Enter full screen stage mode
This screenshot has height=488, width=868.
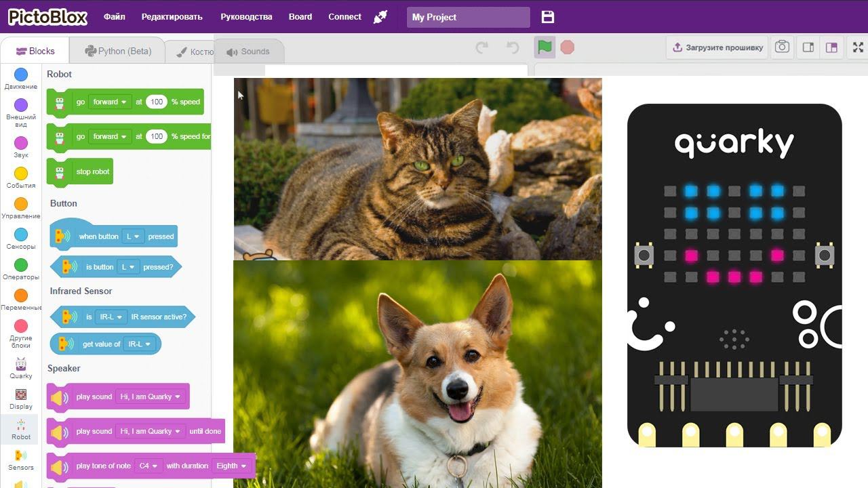(858, 47)
